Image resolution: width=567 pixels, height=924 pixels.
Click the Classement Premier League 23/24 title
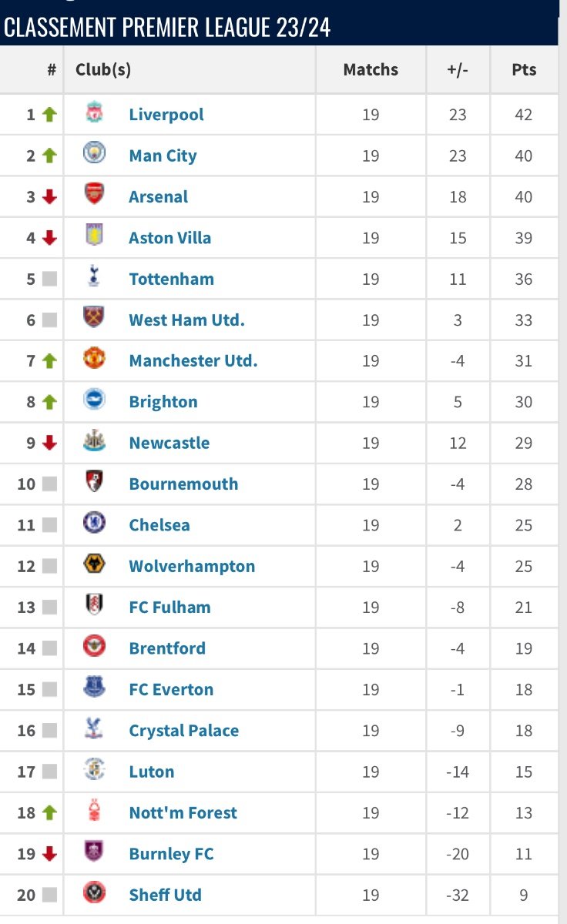point(167,28)
